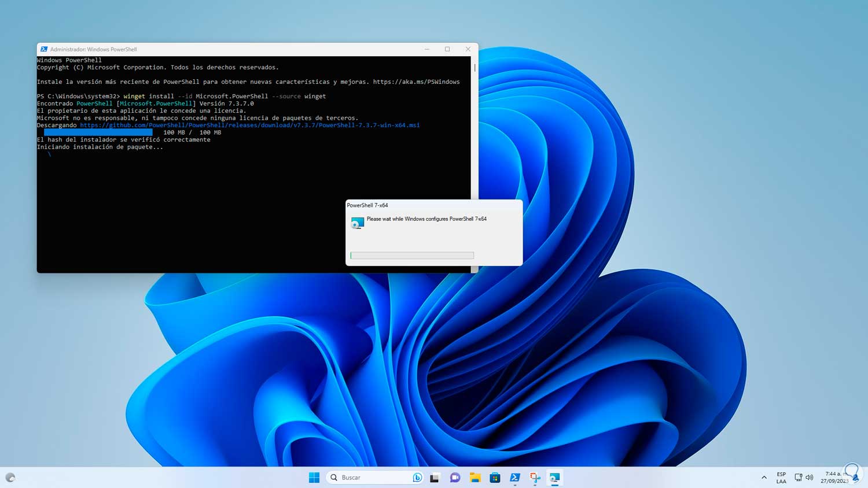Open the Windows Start menu
868x488 pixels.
click(314, 478)
